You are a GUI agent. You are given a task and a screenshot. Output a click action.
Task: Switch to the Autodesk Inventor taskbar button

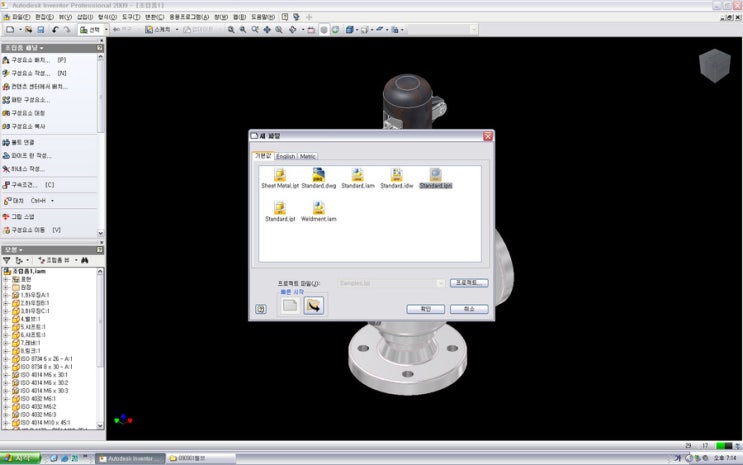[x=130, y=458]
